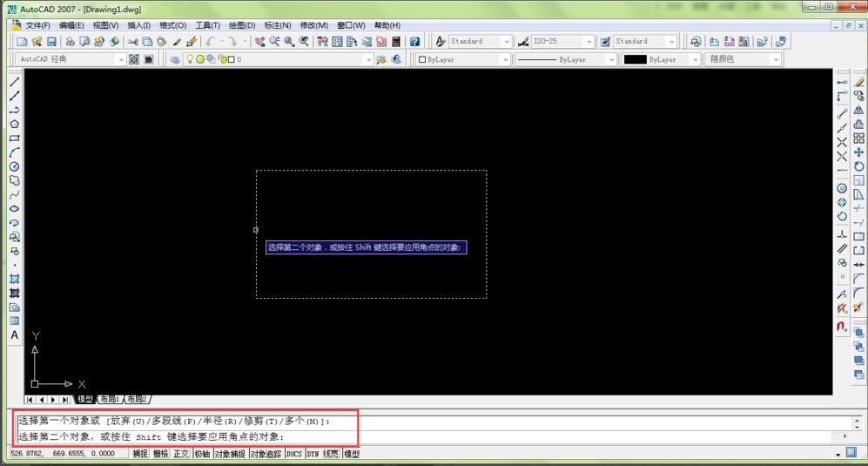Viewport: 868px width, 466px height.
Task: Select the Ellipse draw tool
Action: [x=15, y=209]
